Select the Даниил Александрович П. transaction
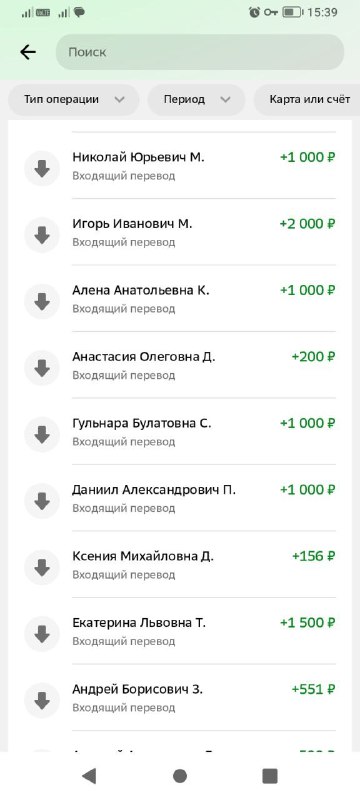Image resolution: width=360 pixels, height=800 pixels. point(180,498)
